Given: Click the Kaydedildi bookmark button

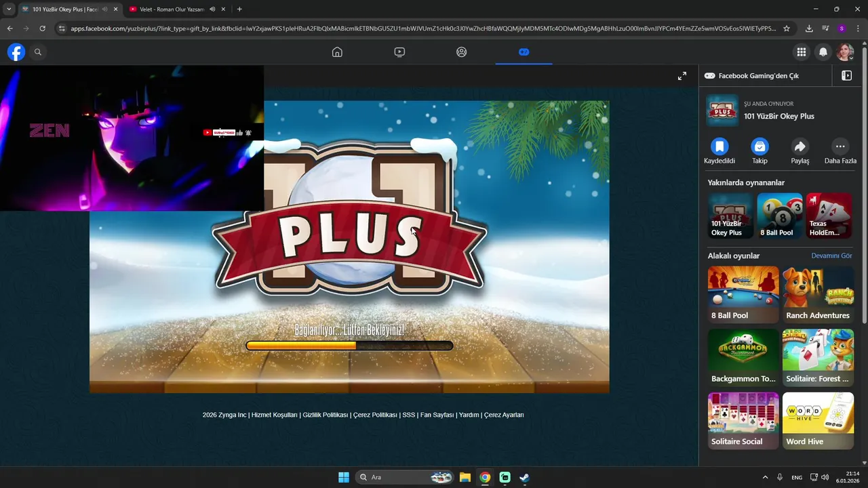Looking at the screenshot, I should 719,151.
